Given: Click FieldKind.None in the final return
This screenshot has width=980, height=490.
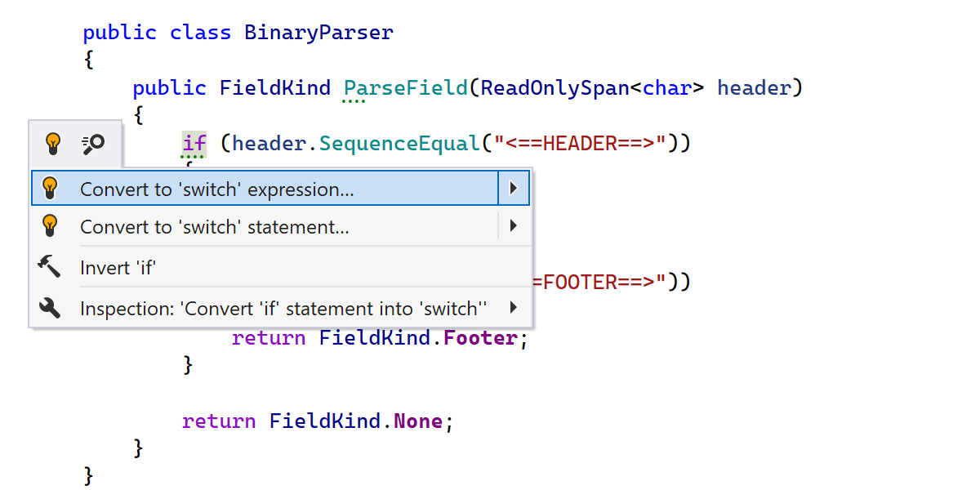Looking at the screenshot, I should click(x=356, y=421).
